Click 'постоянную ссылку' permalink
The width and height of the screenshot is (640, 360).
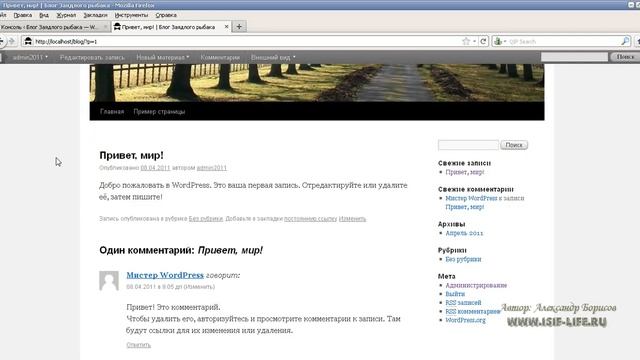pyautogui.click(x=311, y=219)
